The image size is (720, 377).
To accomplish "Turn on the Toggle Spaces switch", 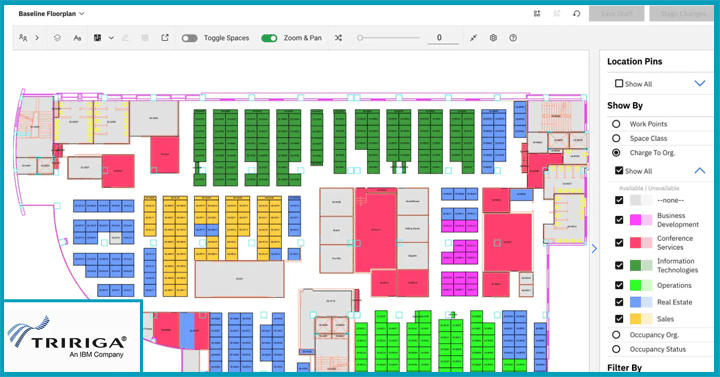I will point(189,38).
